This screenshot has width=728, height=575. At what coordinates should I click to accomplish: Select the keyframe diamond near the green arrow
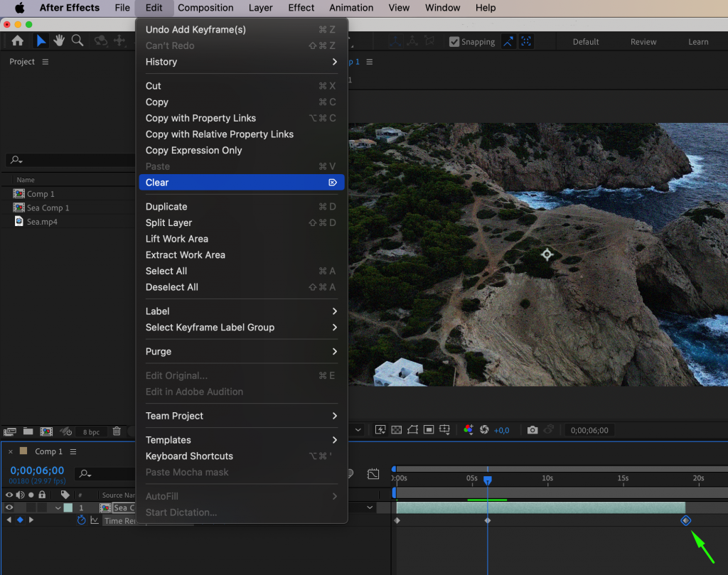pos(685,520)
